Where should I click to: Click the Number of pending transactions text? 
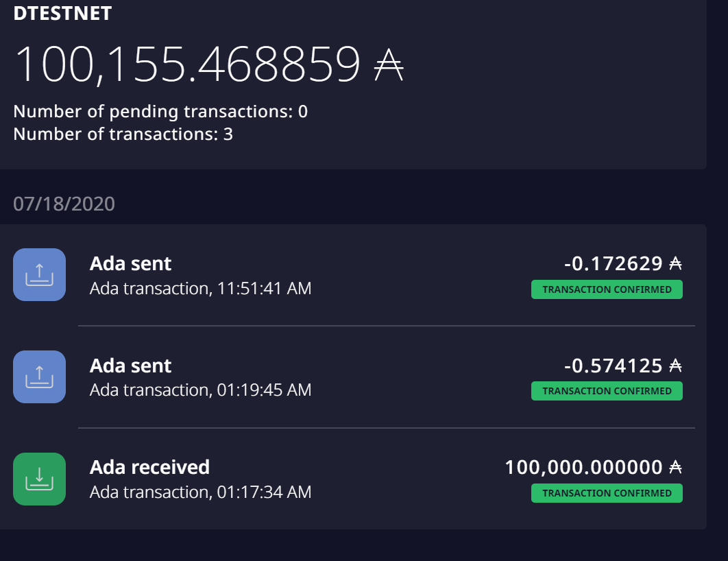[160, 111]
